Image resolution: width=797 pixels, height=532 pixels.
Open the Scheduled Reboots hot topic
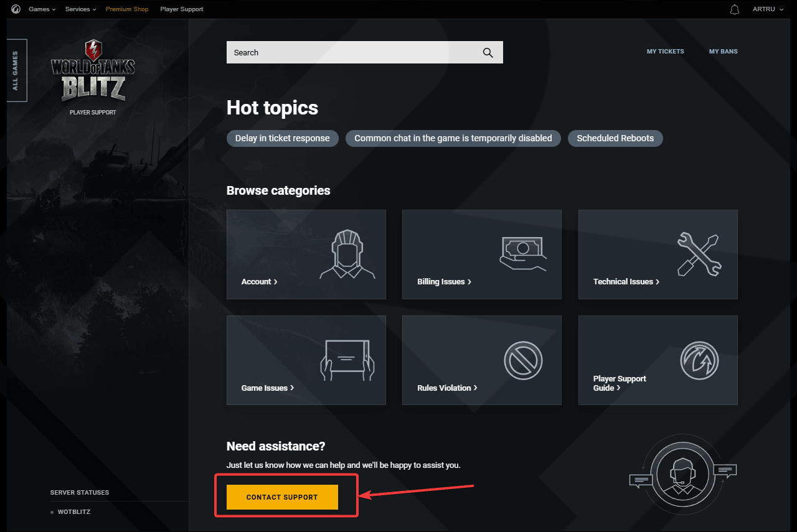[x=615, y=138]
